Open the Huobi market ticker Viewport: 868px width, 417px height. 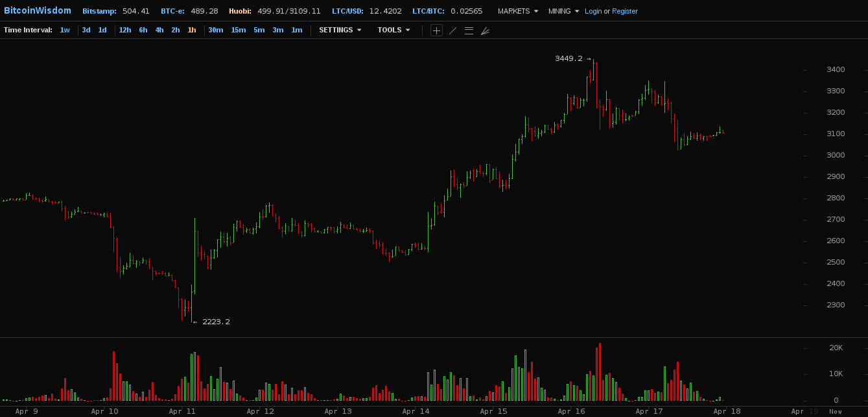[274, 11]
